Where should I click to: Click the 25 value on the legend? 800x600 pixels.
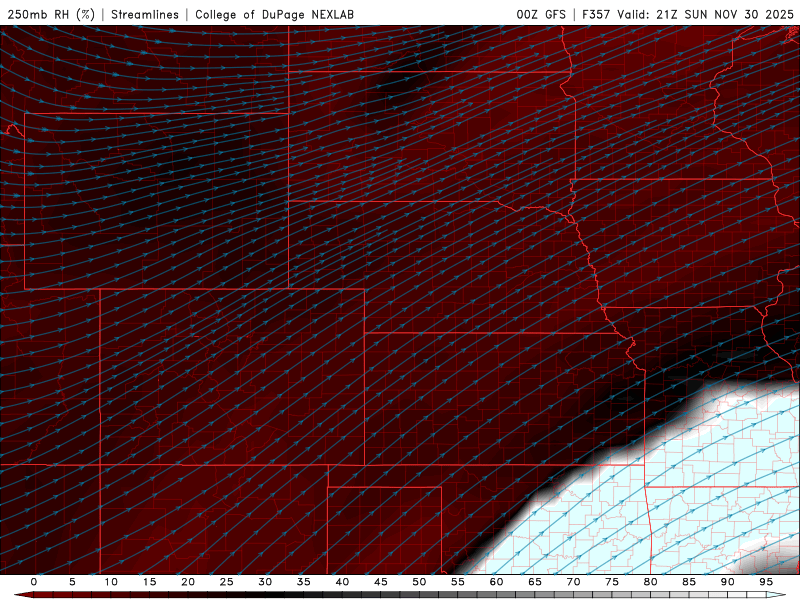click(227, 582)
